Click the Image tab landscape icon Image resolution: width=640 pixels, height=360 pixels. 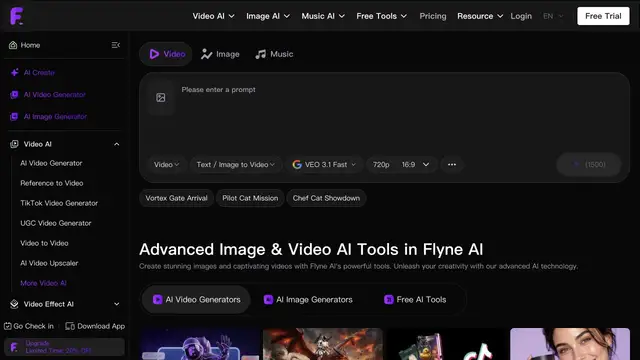point(207,54)
